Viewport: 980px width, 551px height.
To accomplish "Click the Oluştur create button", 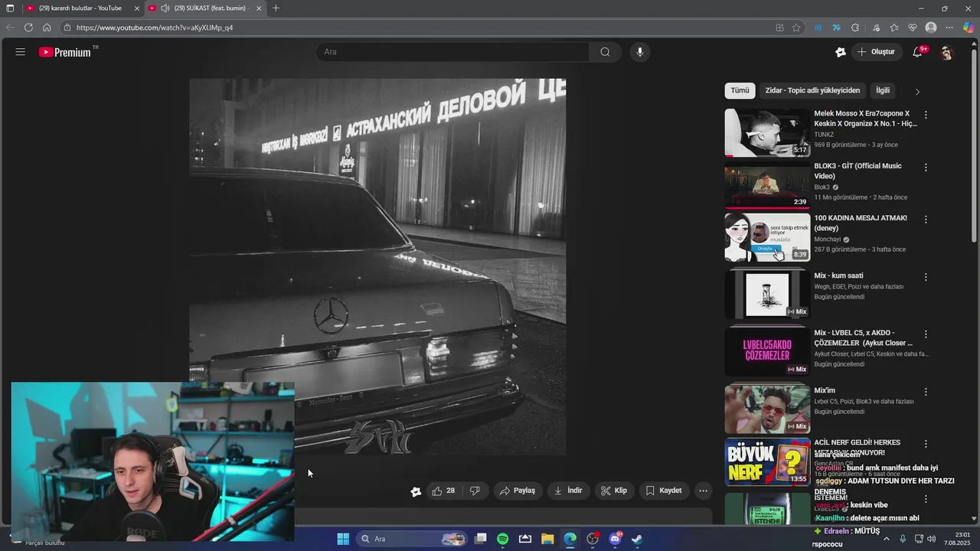I will (876, 52).
